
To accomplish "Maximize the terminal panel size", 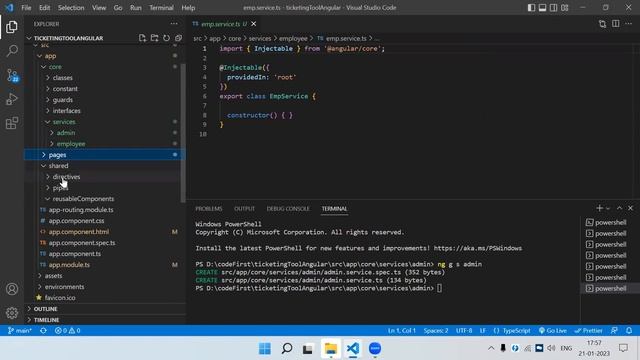I will 619,208.
